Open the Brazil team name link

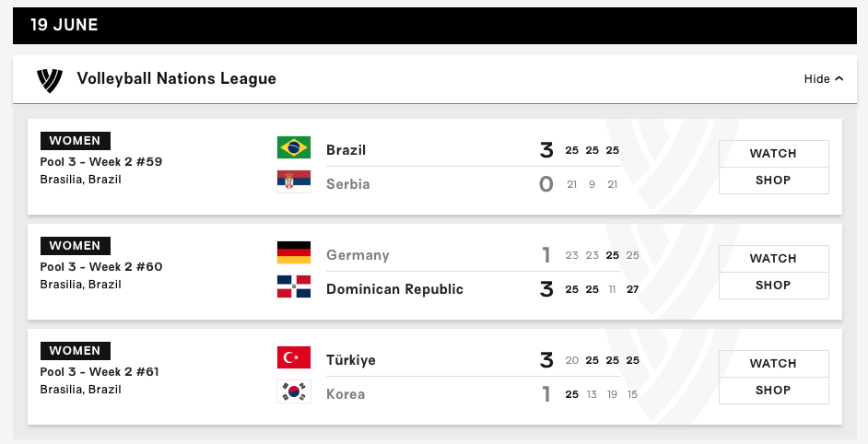tap(346, 150)
